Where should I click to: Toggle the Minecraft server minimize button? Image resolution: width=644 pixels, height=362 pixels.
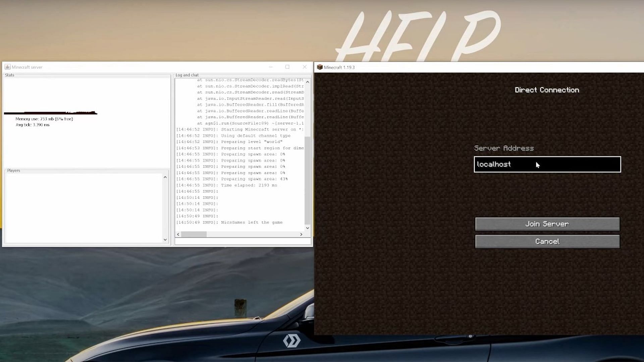[x=270, y=67]
